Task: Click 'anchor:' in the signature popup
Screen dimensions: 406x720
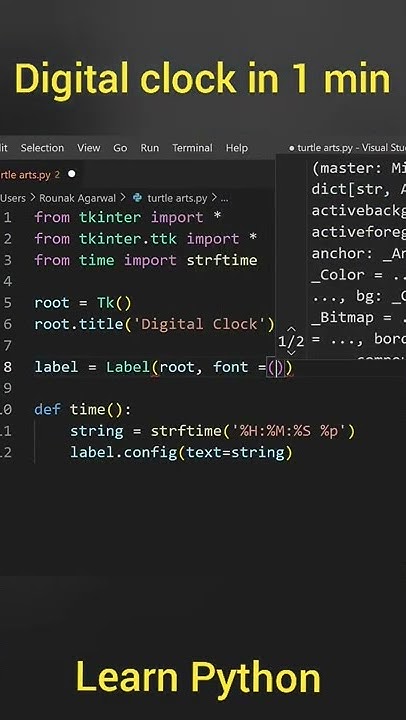Action: tap(343, 253)
